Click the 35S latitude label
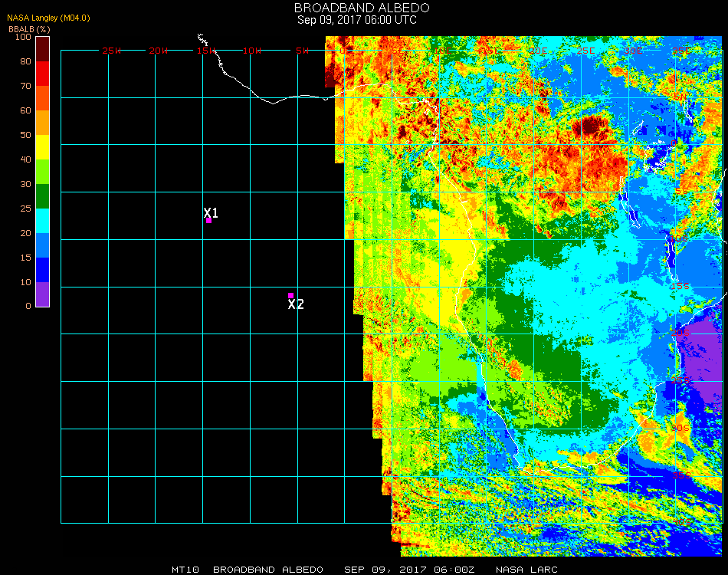Screen dimensions: 728x575 [681, 475]
